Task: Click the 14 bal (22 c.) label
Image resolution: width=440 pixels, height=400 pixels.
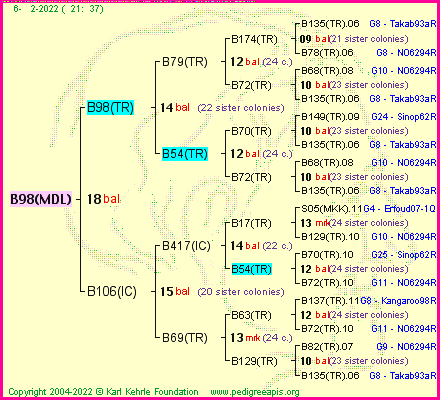Action: [261, 246]
